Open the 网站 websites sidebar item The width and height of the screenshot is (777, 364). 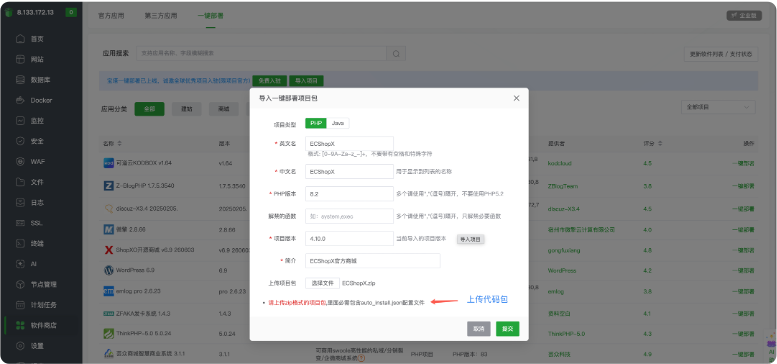(x=37, y=59)
